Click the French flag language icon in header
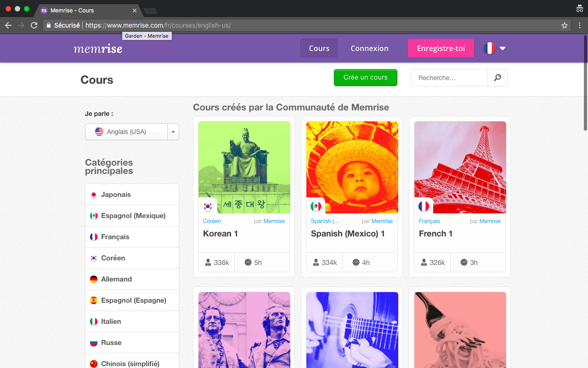 (490, 48)
